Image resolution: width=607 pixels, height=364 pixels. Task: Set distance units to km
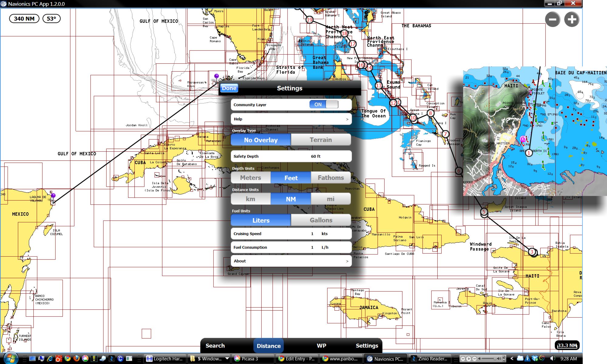pos(251,199)
